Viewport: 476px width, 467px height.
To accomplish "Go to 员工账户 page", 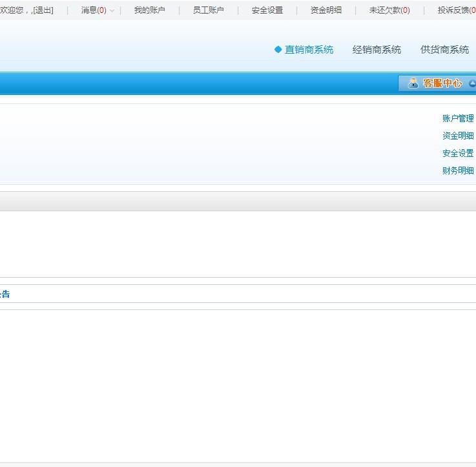I will [208, 10].
